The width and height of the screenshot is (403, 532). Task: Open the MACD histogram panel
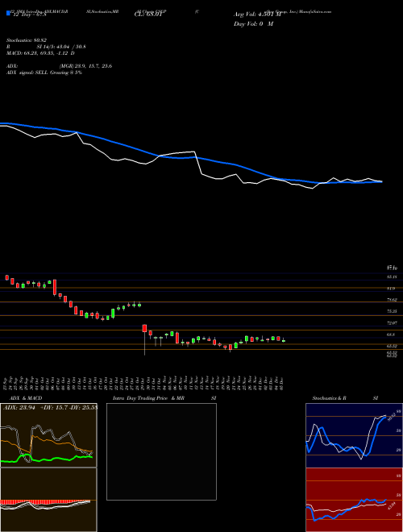(48, 500)
